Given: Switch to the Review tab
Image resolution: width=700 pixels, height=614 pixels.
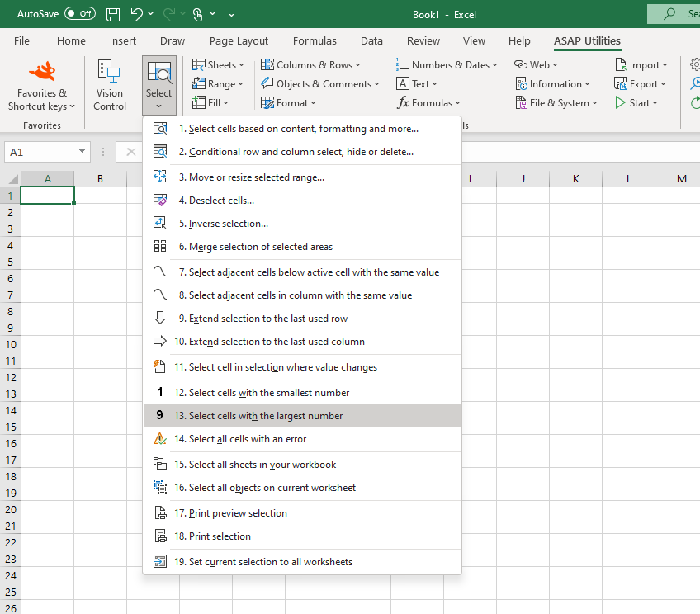Looking at the screenshot, I should pyautogui.click(x=423, y=41).
